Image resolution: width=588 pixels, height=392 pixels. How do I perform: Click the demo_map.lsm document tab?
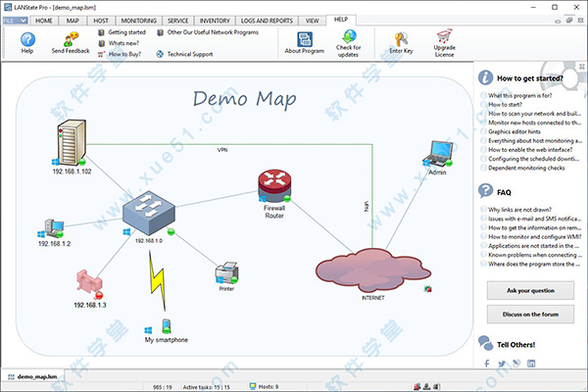pyautogui.click(x=32, y=376)
